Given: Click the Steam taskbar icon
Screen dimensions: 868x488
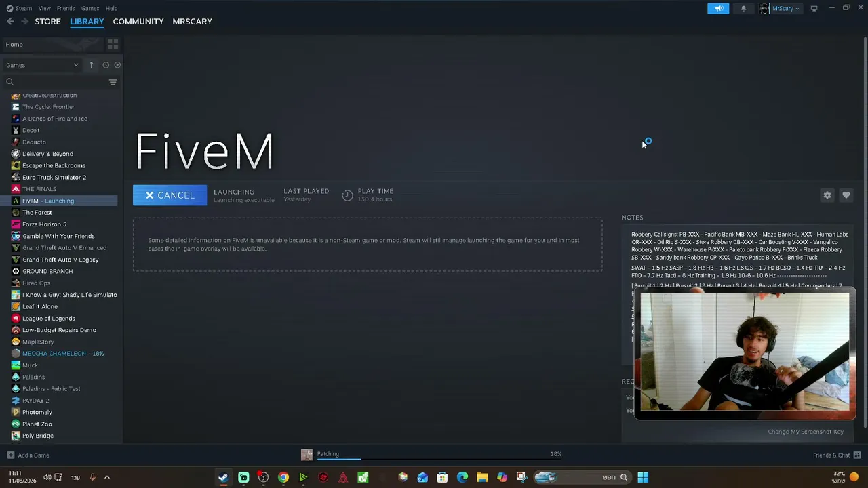Looking at the screenshot, I should tap(223, 477).
